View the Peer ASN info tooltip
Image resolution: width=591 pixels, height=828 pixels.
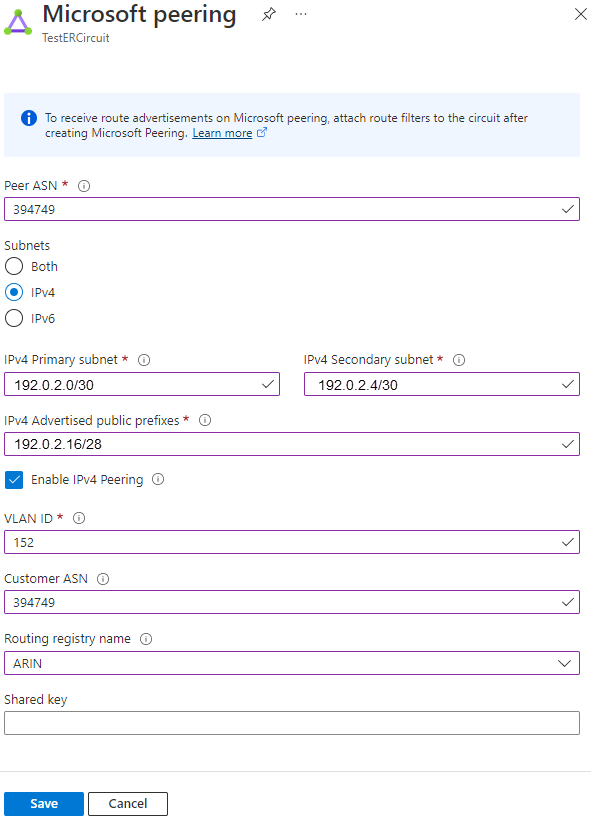(x=84, y=185)
